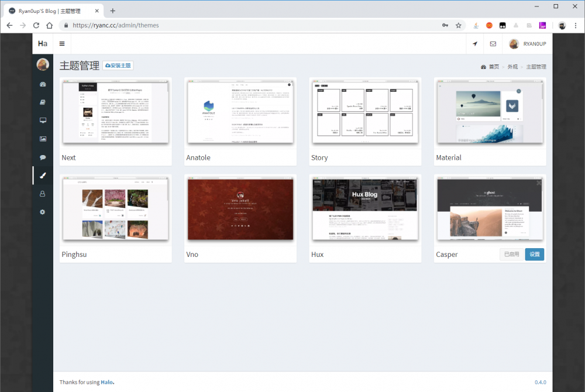The height and width of the screenshot is (392, 585).
Task: Click the Java extension icon
Action: [476, 25]
